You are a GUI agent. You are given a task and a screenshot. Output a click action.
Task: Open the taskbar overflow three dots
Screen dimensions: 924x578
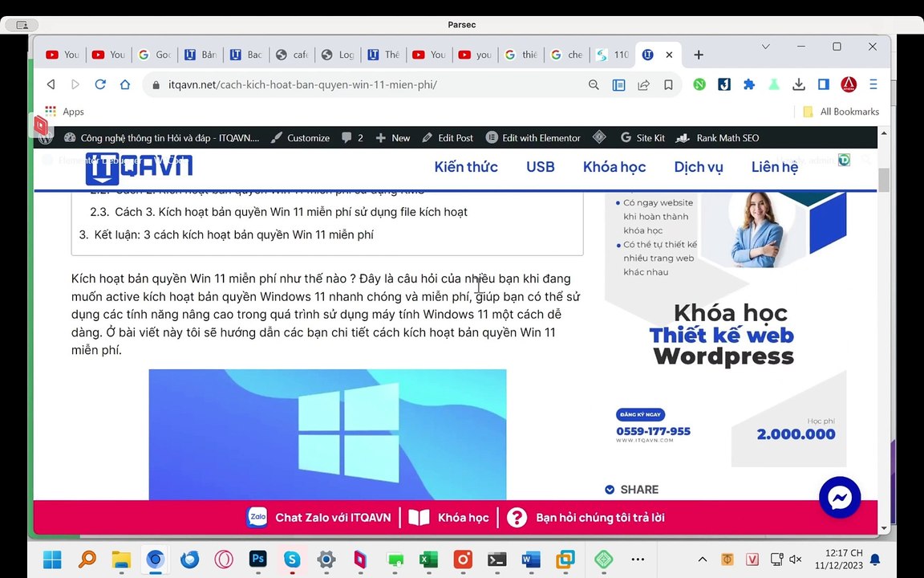[x=638, y=559]
